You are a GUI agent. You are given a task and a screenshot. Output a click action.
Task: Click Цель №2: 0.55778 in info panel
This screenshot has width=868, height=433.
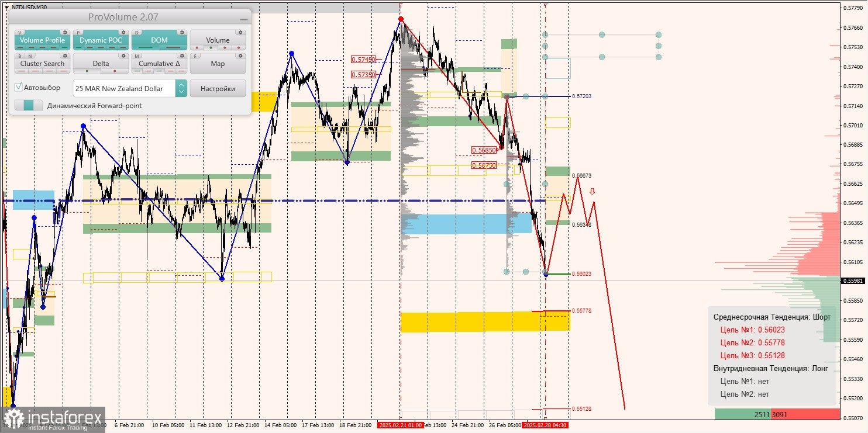coord(752,342)
